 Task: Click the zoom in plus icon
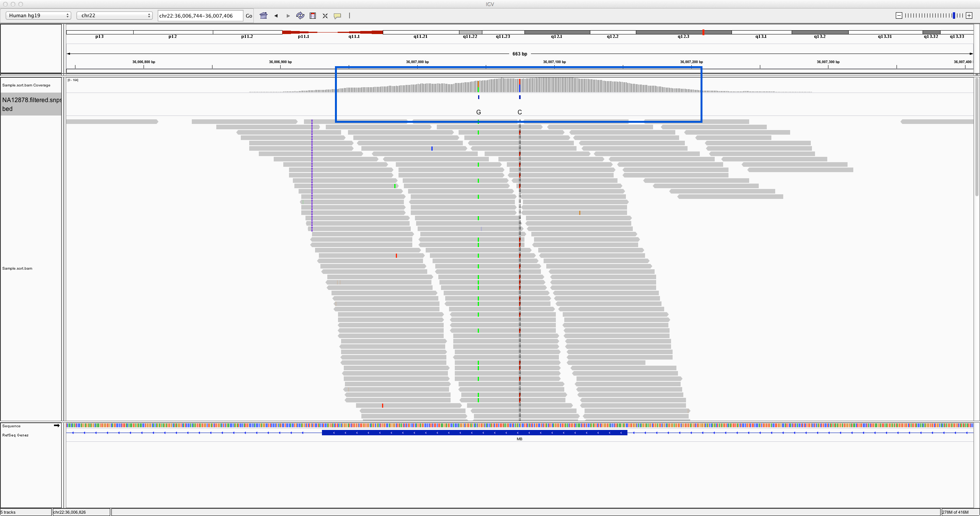click(x=969, y=15)
